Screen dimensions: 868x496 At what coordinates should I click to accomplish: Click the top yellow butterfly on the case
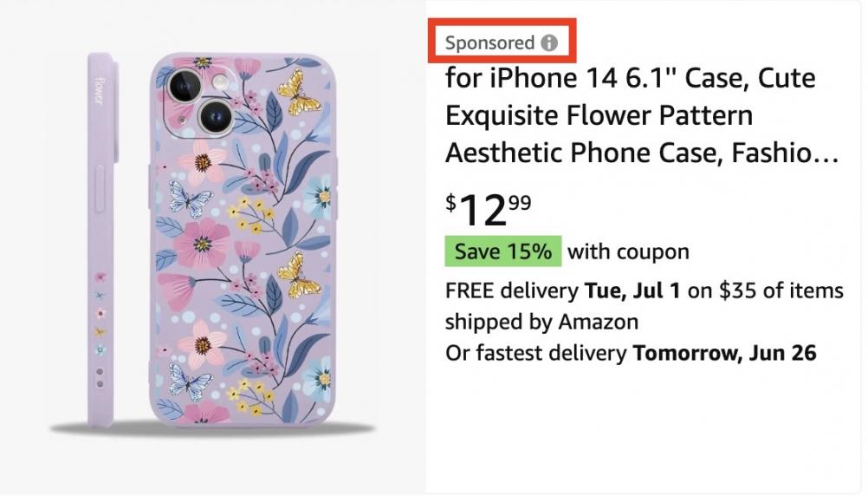(300, 94)
